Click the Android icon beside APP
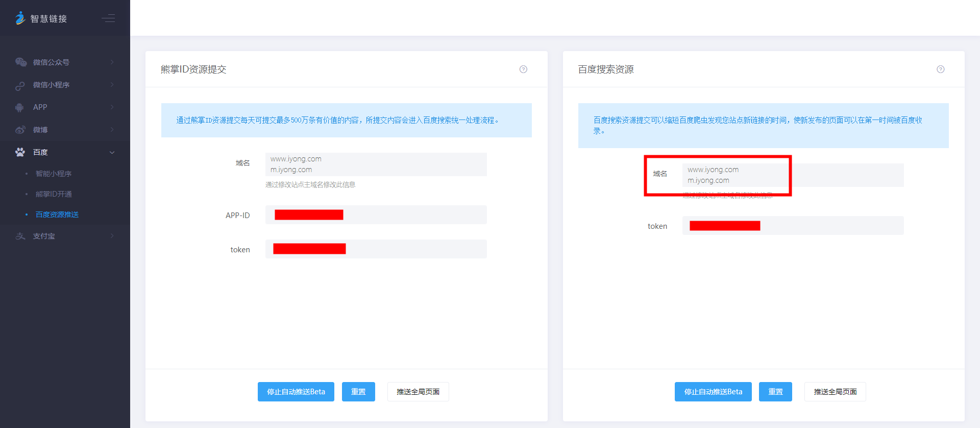Screen dimensions: 980x428 click(x=20, y=107)
